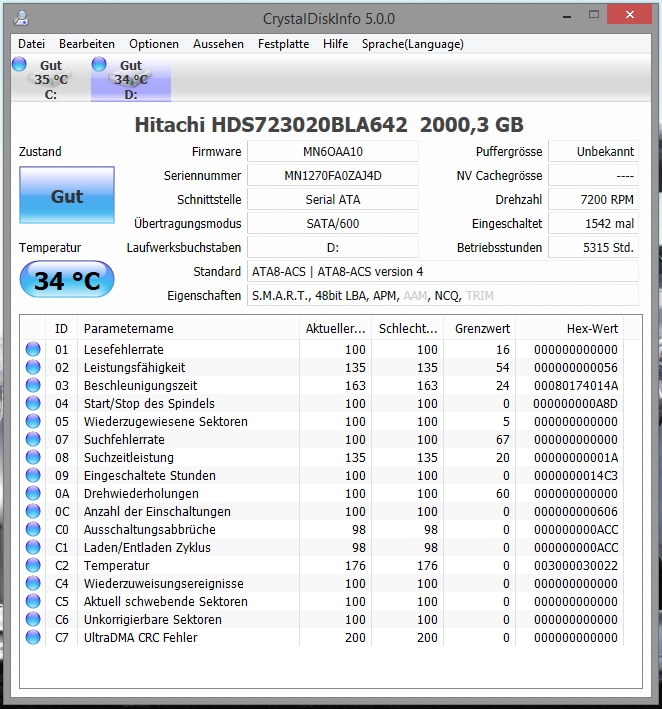Image resolution: width=662 pixels, height=709 pixels.
Task: Click status orb of Wiederzugewiesene Sektoren row
Action: click(x=33, y=421)
